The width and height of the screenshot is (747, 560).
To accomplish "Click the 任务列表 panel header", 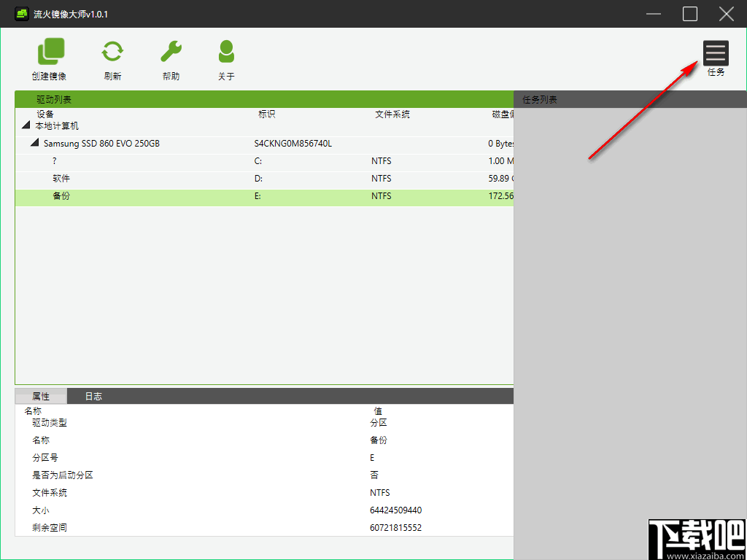I will (630, 99).
